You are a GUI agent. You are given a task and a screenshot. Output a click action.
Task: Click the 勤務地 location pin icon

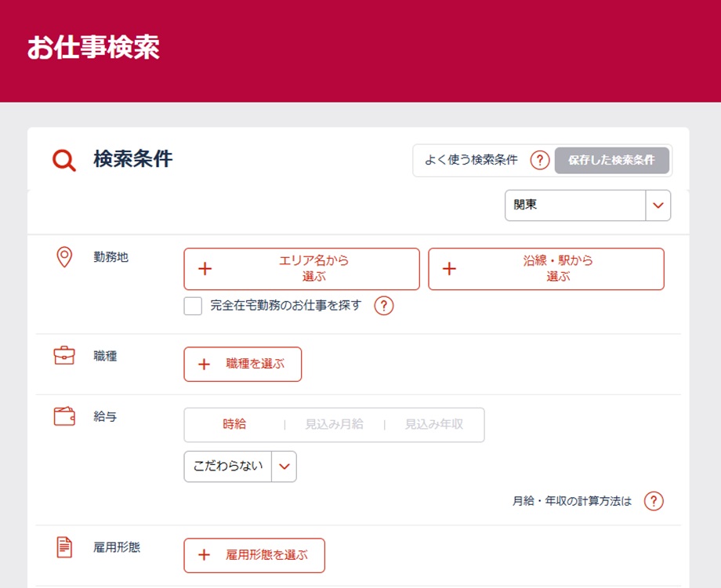pyautogui.click(x=64, y=257)
